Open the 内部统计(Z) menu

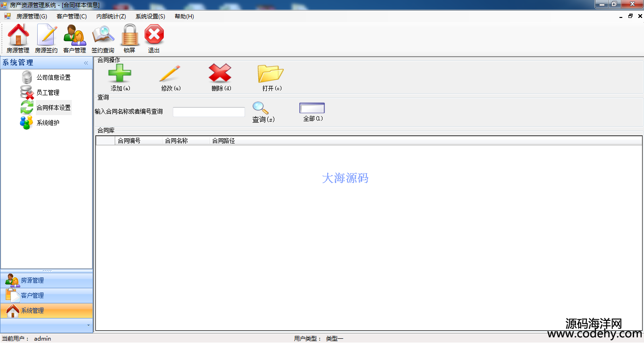[111, 17]
